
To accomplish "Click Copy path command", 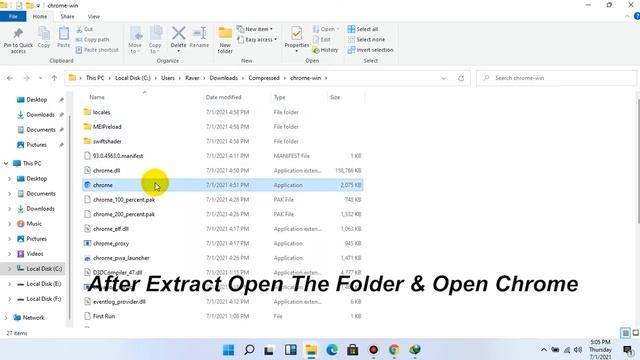I will (92, 40).
